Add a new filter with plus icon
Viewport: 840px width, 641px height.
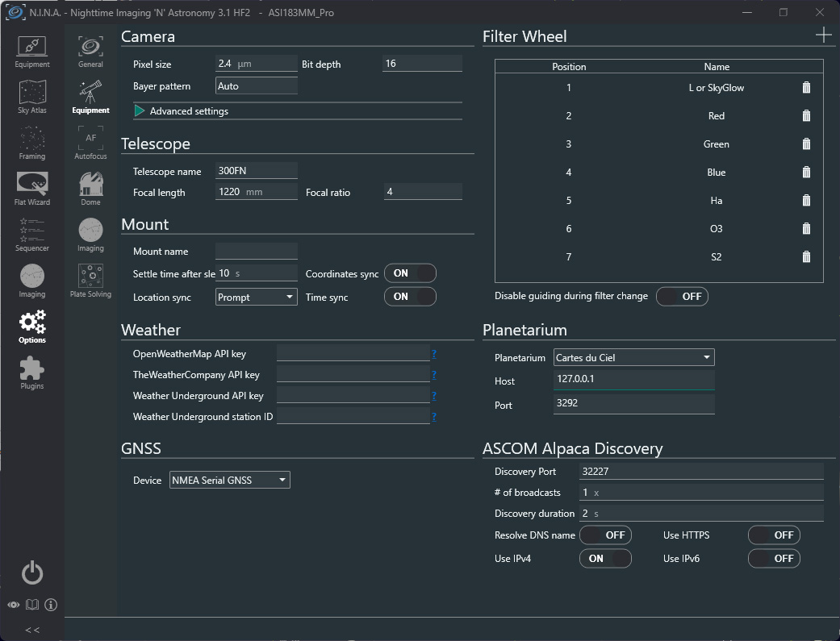pyautogui.click(x=823, y=35)
